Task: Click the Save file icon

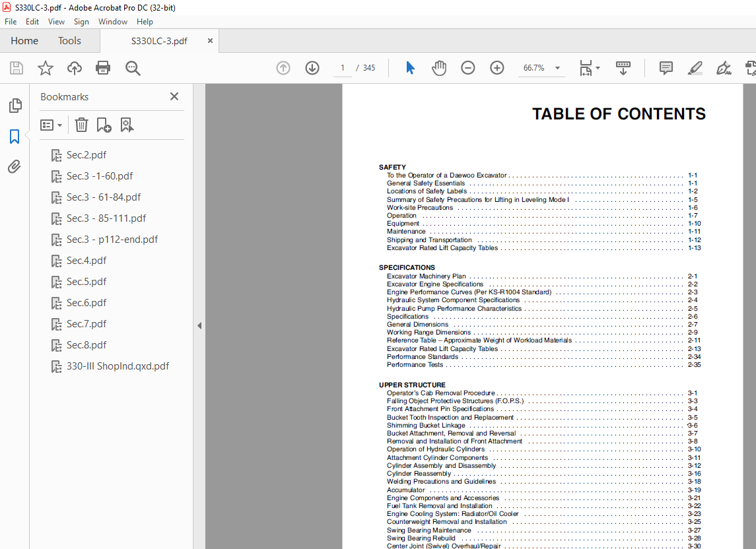Action: coord(17,68)
